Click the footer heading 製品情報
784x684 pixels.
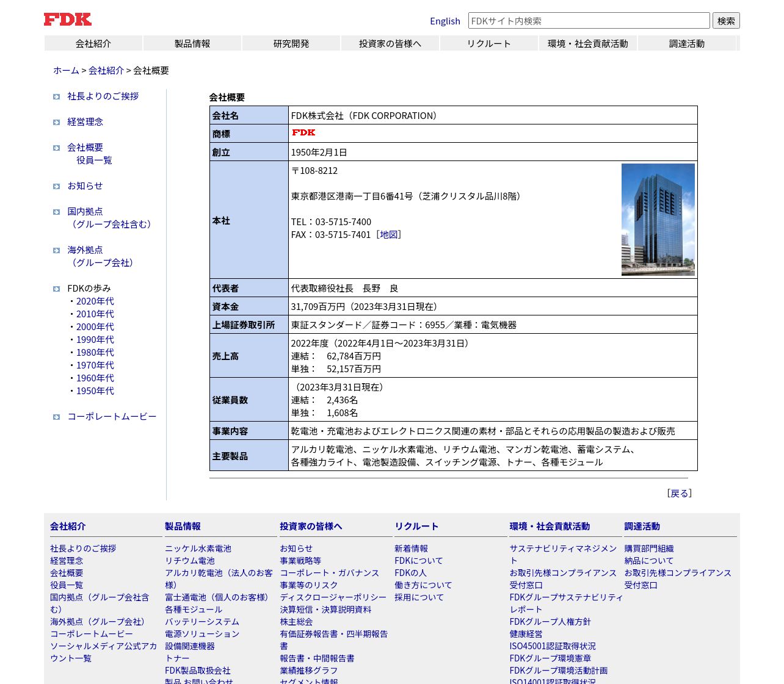[x=183, y=527]
